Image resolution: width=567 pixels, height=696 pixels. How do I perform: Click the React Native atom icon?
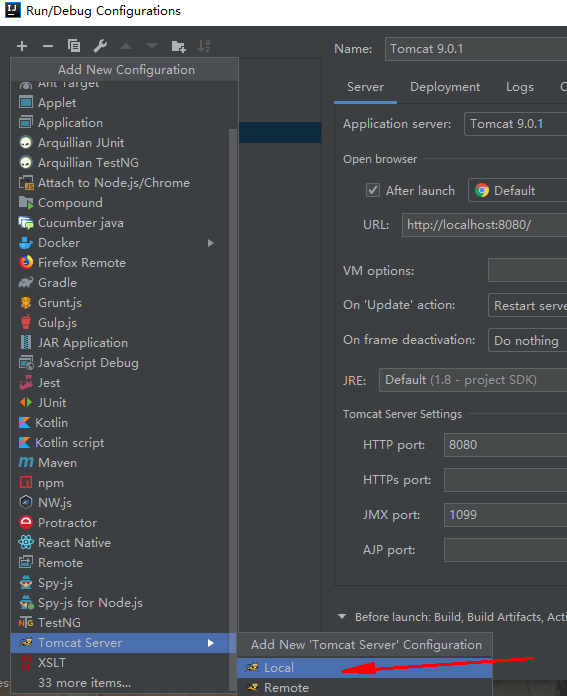click(26, 542)
